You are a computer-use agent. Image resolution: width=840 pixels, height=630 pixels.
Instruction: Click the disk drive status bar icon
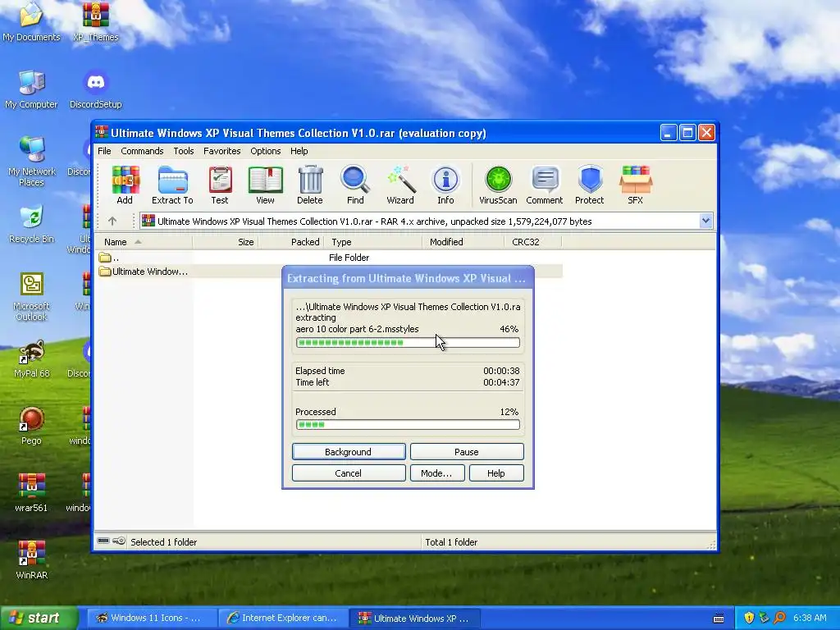(x=103, y=541)
